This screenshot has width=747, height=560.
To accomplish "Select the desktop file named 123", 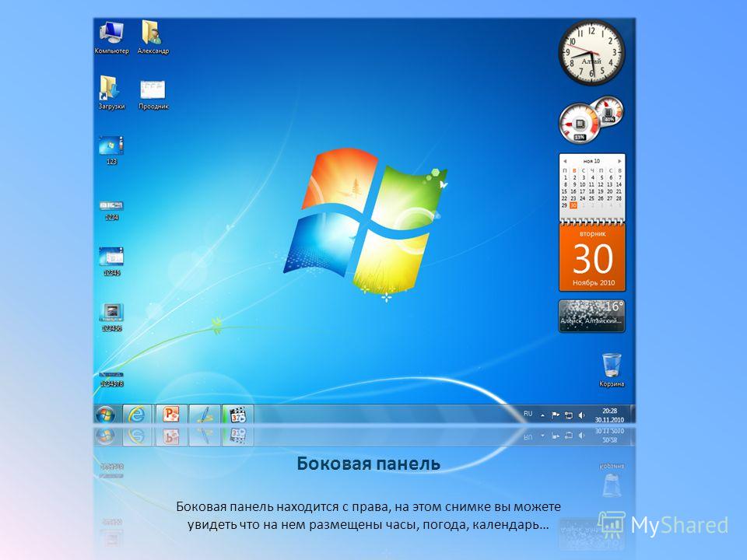I will (111, 150).
